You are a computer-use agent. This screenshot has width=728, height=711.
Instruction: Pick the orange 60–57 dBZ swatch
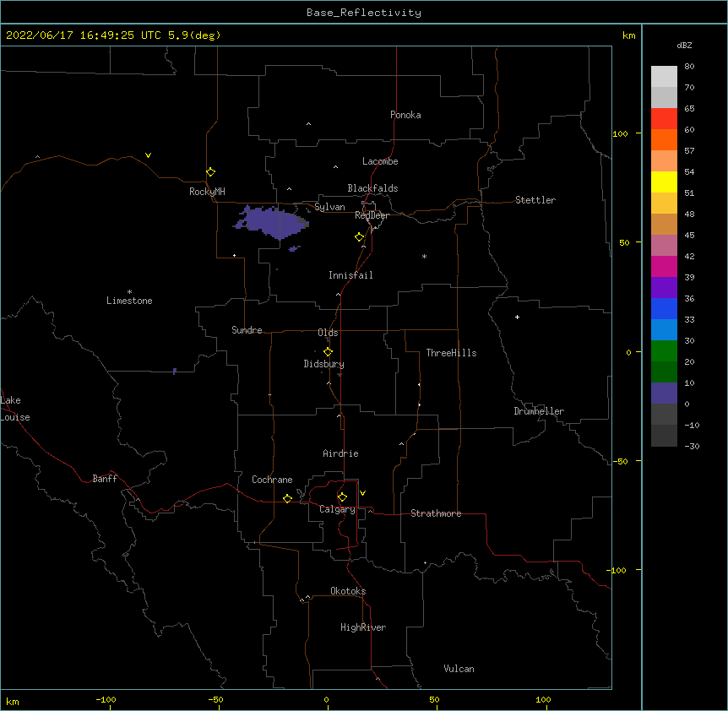coord(664,139)
